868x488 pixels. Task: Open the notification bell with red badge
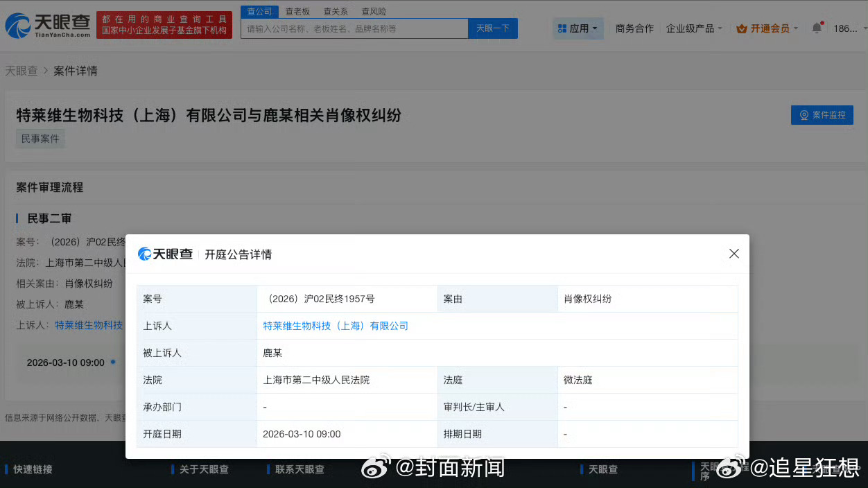[817, 28]
